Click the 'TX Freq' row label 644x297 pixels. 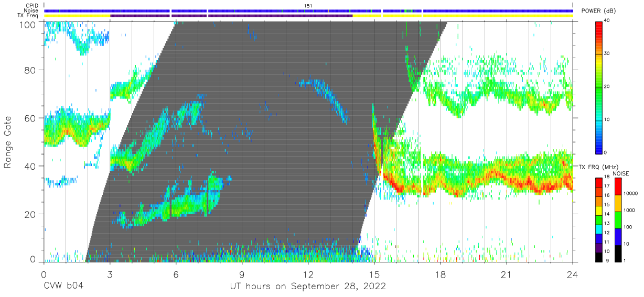pyautogui.click(x=28, y=16)
